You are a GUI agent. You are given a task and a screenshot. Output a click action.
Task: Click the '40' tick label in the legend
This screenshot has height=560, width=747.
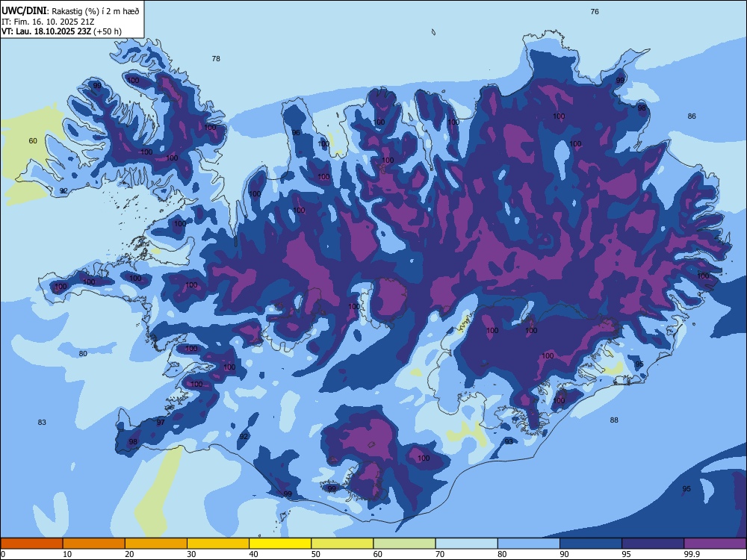253,554
